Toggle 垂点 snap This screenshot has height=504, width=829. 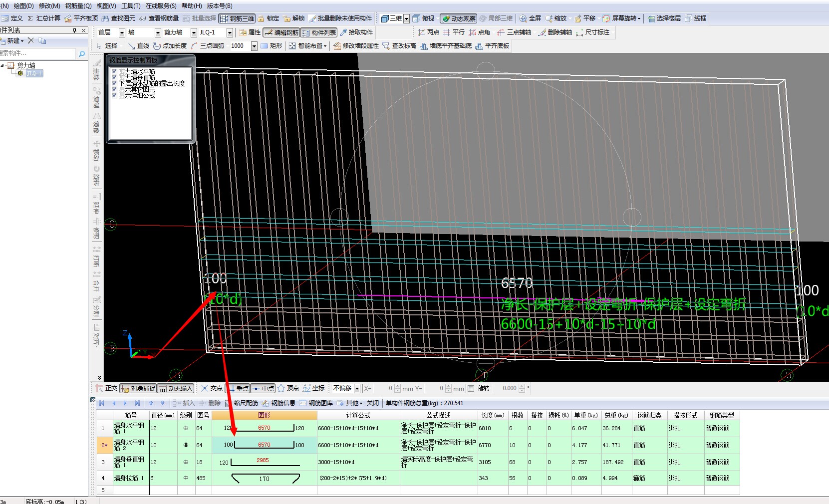pyautogui.click(x=238, y=388)
